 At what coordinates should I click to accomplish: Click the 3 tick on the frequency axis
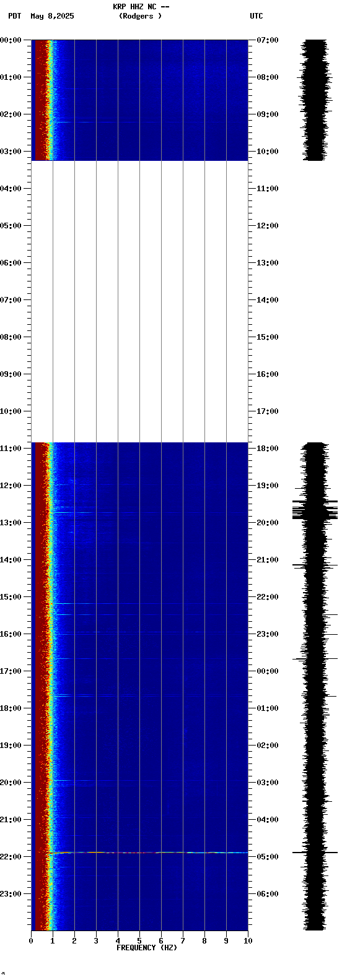click(x=96, y=941)
